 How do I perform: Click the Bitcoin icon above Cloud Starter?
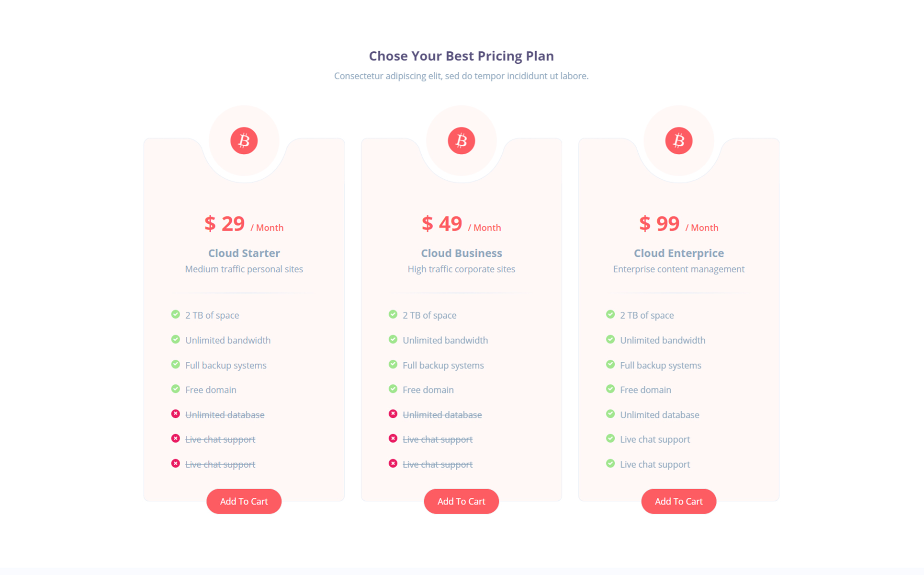point(244,141)
